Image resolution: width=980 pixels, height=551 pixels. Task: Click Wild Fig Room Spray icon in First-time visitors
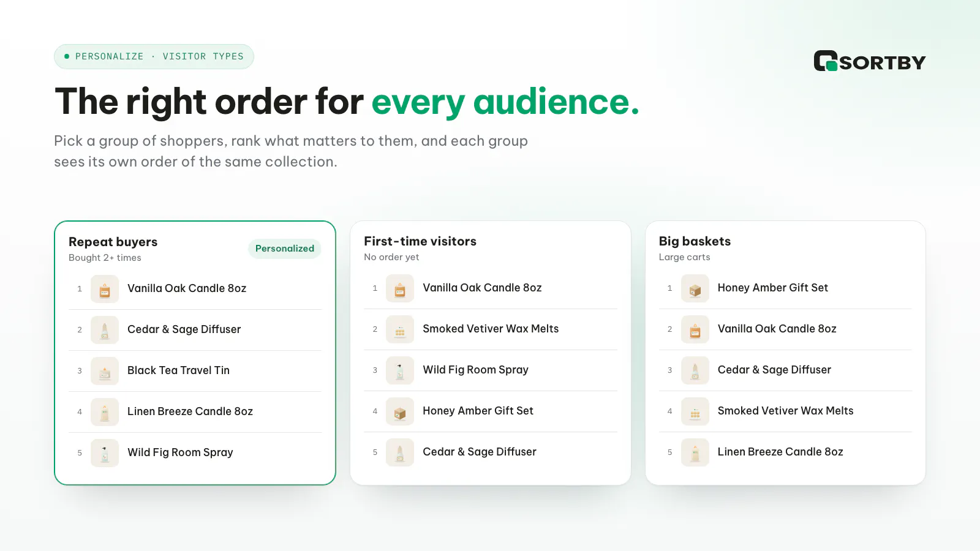(400, 370)
